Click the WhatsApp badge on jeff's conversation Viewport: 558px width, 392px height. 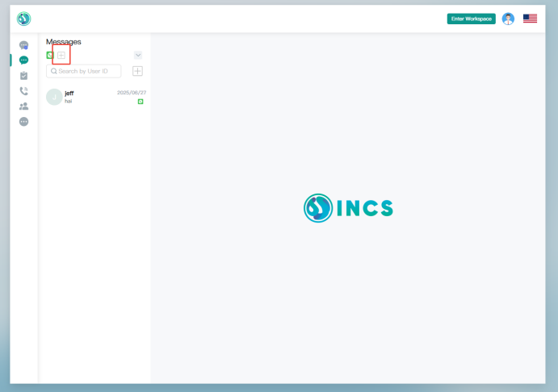point(141,102)
